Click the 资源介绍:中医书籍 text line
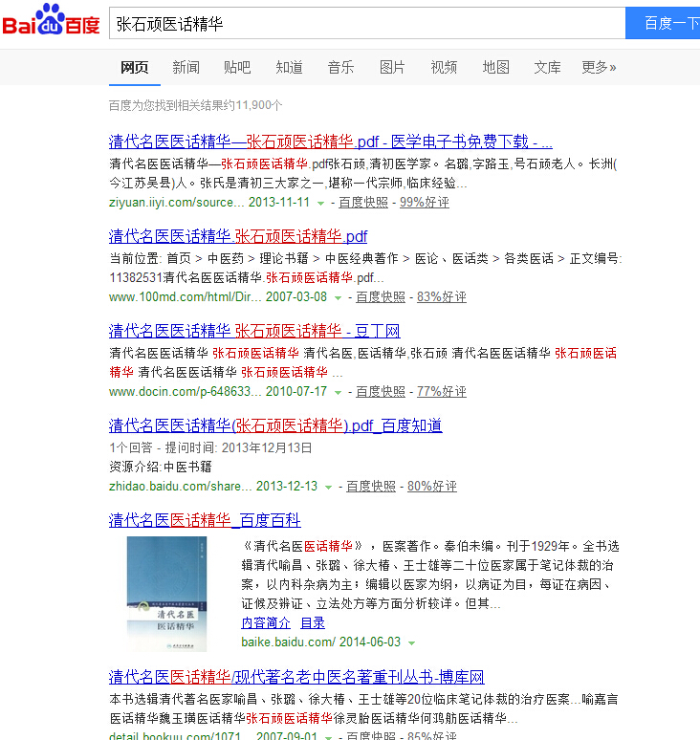 (161, 468)
